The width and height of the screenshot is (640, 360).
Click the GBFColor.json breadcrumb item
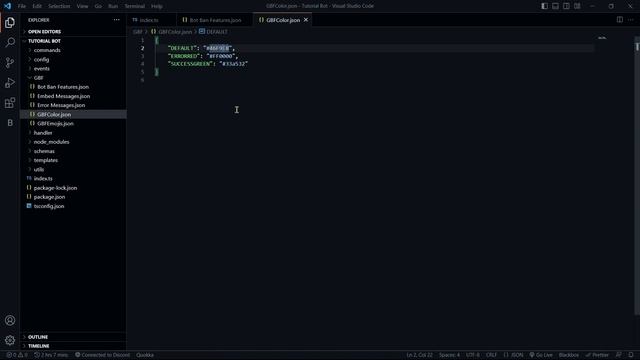click(171, 31)
